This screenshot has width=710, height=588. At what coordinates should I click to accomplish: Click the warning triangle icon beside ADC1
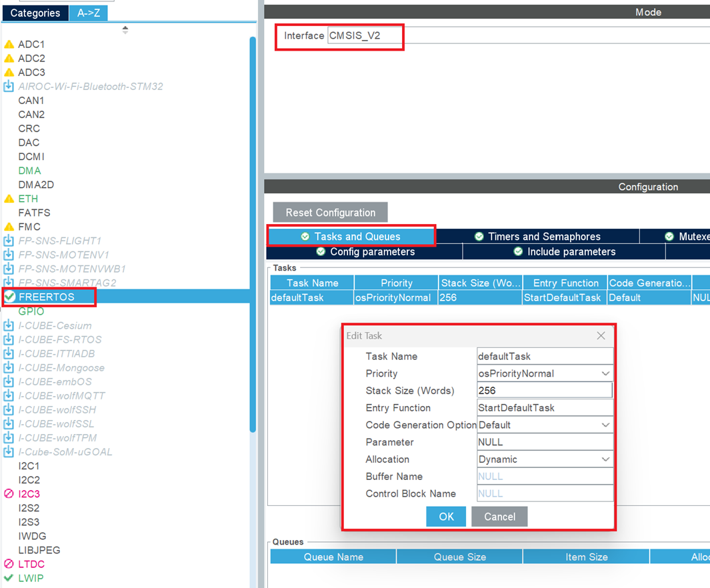click(11, 44)
